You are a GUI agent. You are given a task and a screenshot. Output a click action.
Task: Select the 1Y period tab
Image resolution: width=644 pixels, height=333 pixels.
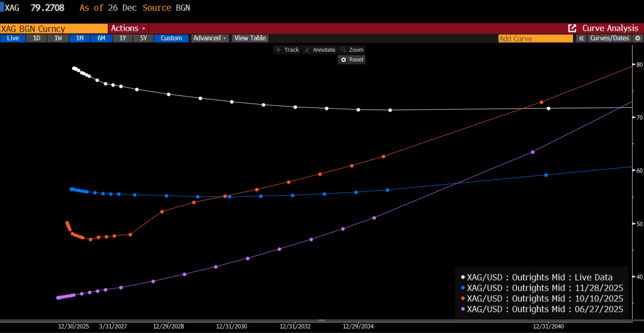click(x=122, y=38)
